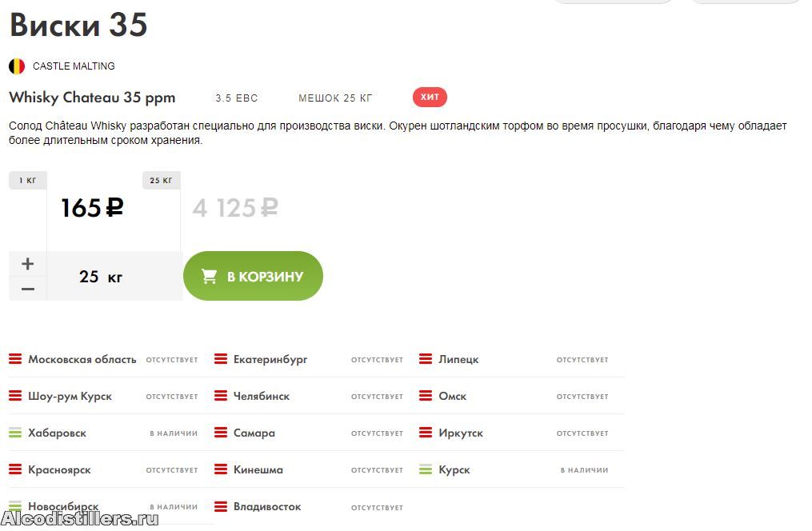This screenshot has width=812, height=531.
Task: Click the 3.5 EBC spec label
Action: tap(237, 98)
